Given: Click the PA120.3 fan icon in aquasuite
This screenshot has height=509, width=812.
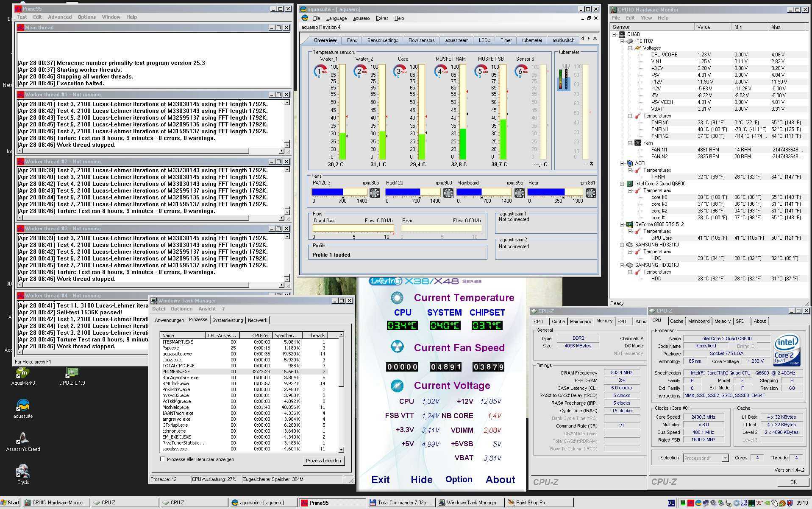Looking at the screenshot, I should click(x=375, y=193).
